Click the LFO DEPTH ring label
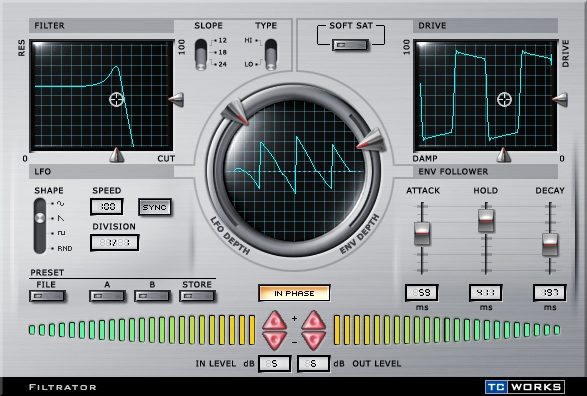 [x=230, y=236]
